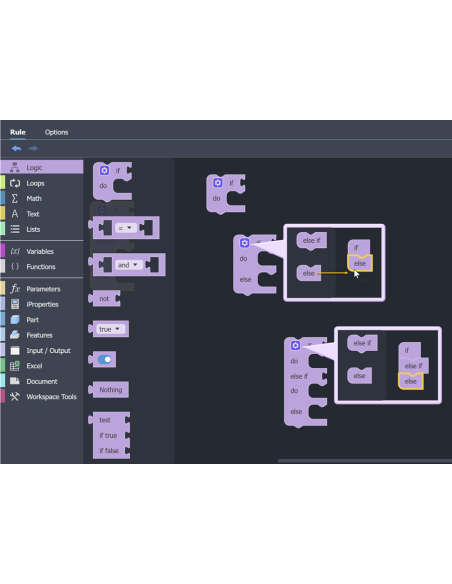Open the true value dropdown

click(x=110, y=329)
